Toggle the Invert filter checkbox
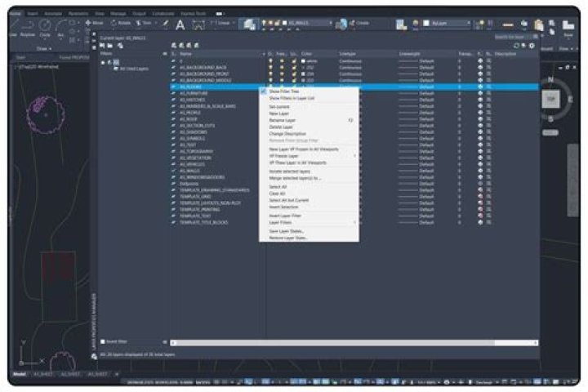The width and height of the screenshot is (588, 392). tap(104, 341)
